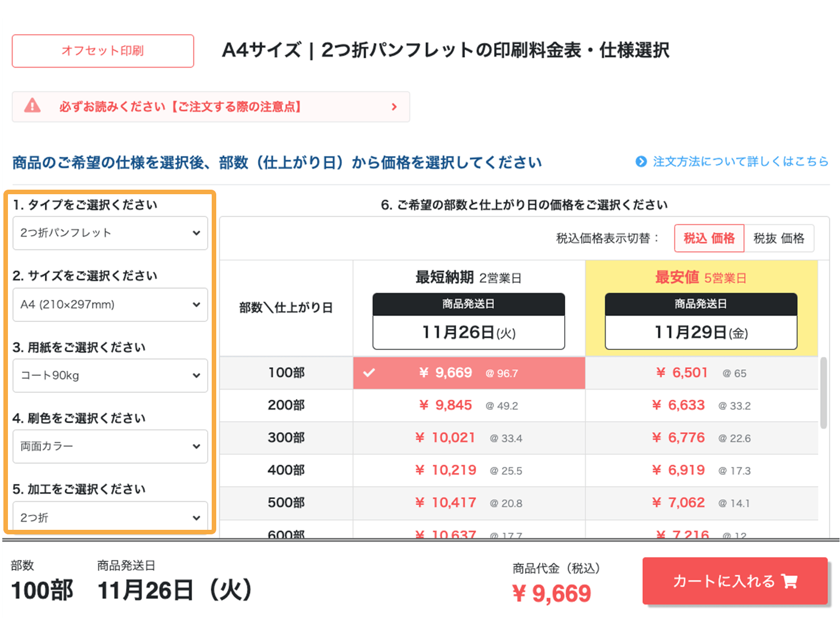Click the checkmark on the selected ¥9,669 price
The width and height of the screenshot is (840, 636).
pos(369,373)
